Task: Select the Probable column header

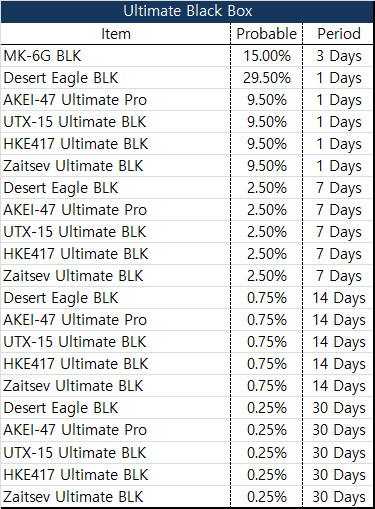Action: [x=267, y=34]
